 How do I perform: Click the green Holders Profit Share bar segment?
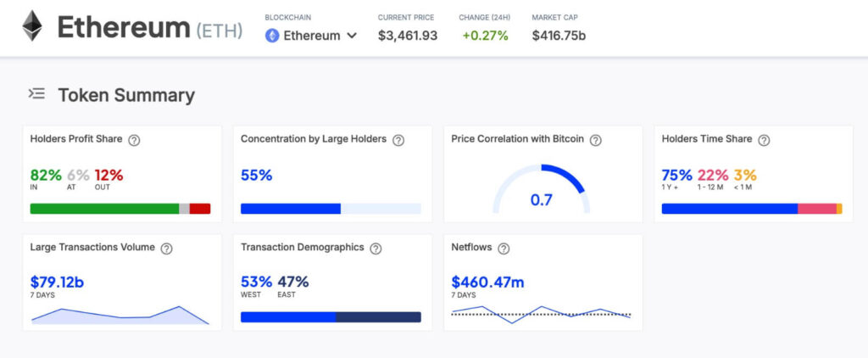tap(104, 209)
